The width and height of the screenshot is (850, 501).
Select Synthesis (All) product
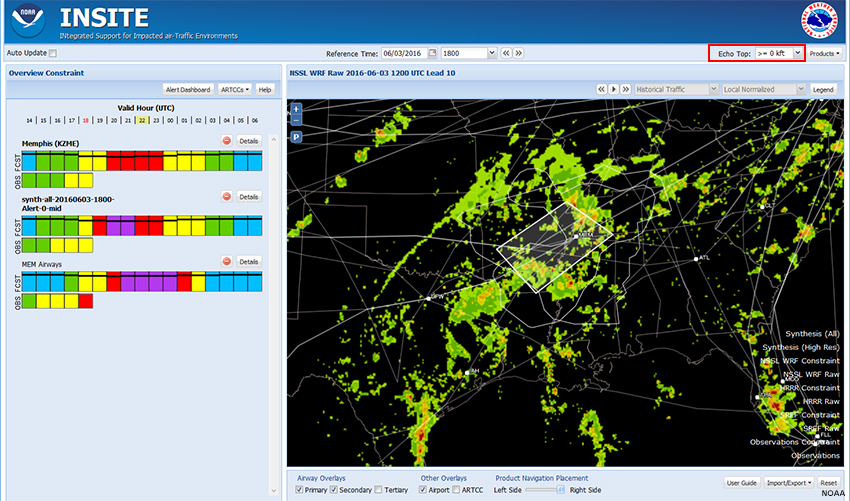point(812,334)
